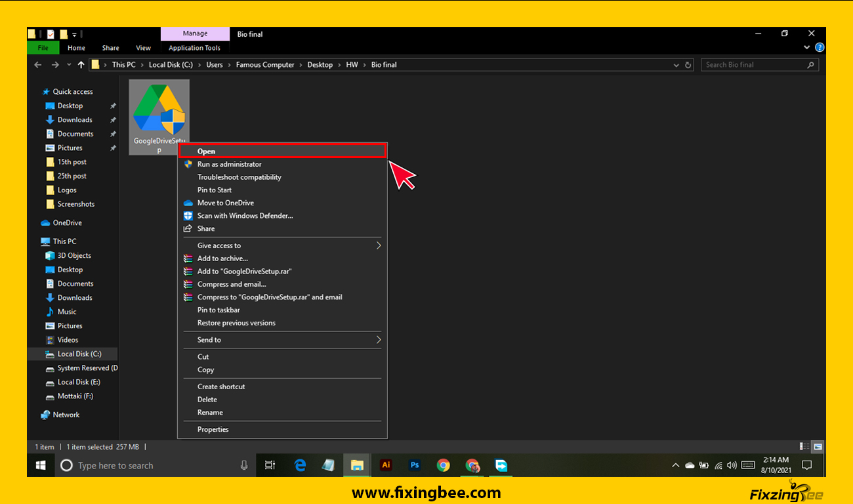The height and width of the screenshot is (504, 853).
Task: Select Downloads under Quick access
Action: [75, 120]
